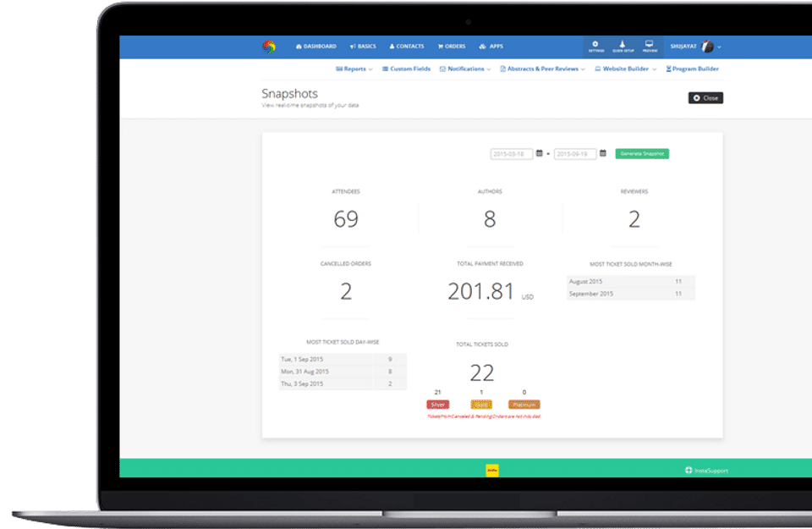Select the September 2015 row
The width and height of the screenshot is (812, 529).
pyautogui.click(x=631, y=294)
